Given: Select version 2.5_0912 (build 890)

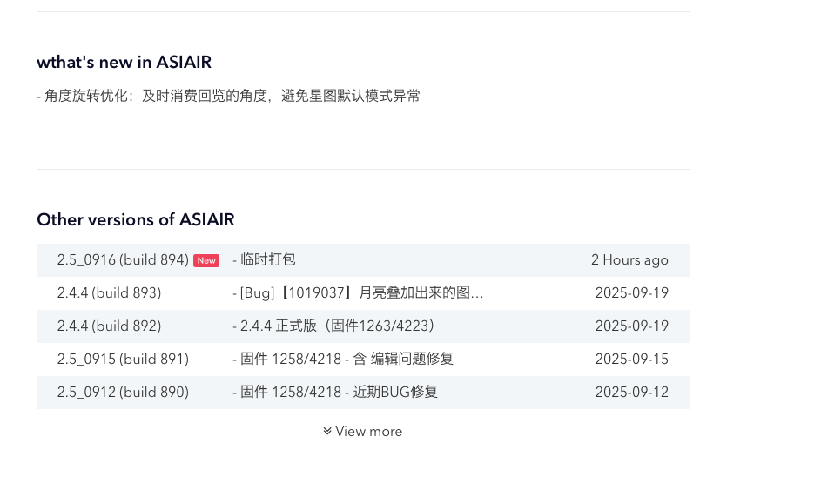Looking at the screenshot, I should [x=123, y=393].
